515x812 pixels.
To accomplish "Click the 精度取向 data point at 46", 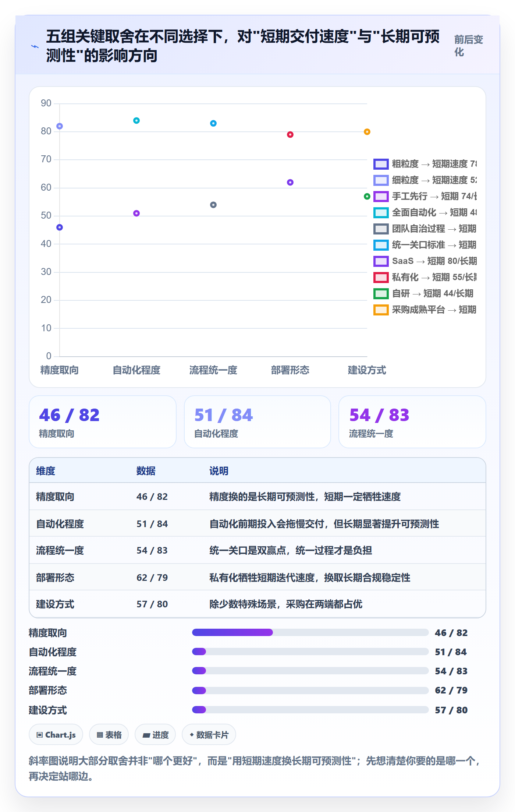I will 60,227.
